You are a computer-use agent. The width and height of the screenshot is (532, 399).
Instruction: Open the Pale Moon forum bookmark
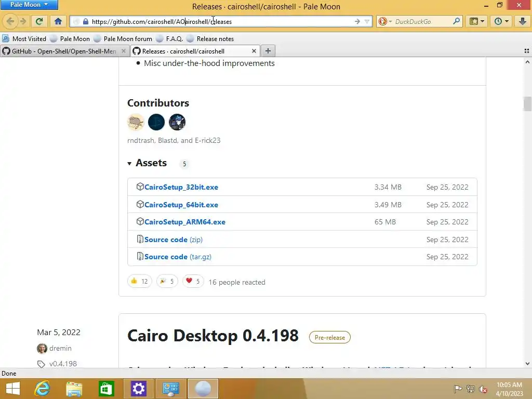tap(123, 38)
